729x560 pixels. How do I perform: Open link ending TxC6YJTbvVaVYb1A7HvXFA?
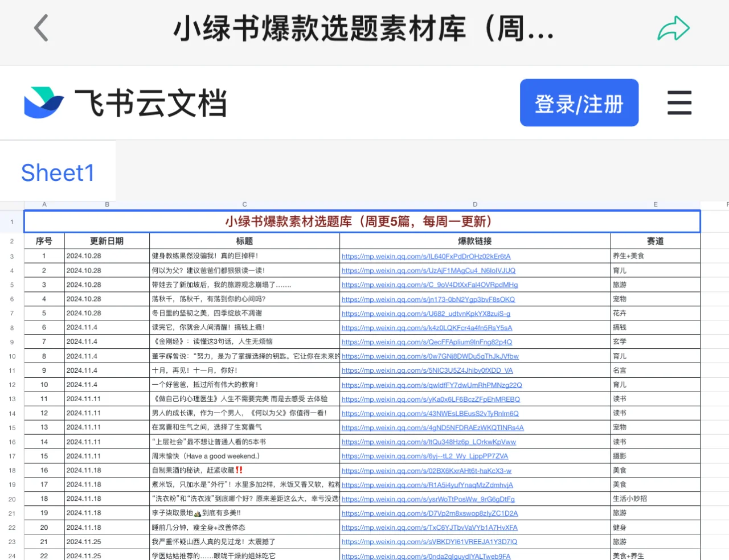point(429,528)
